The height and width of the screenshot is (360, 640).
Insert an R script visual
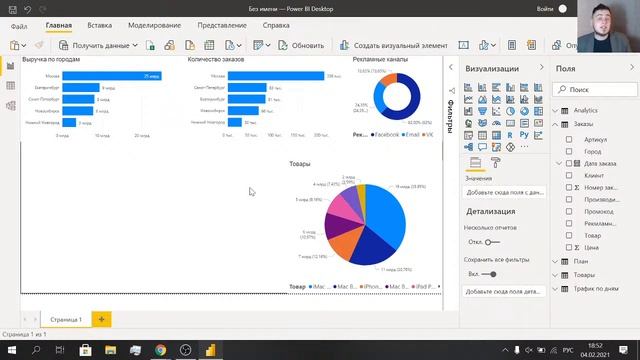pos(510,135)
